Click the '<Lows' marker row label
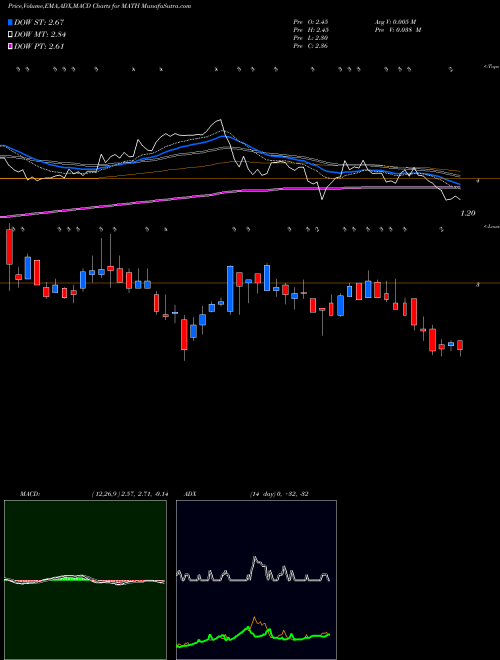Screen dimensions: 500x660 click(492, 226)
